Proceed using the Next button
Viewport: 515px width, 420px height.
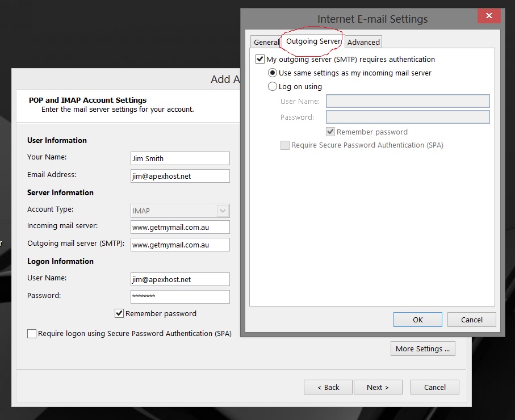[378, 387]
